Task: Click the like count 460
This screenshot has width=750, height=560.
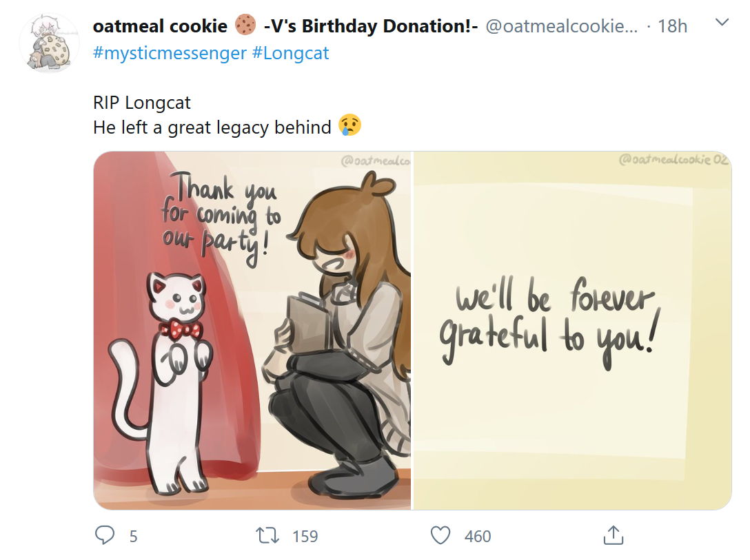Action: [x=478, y=536]
